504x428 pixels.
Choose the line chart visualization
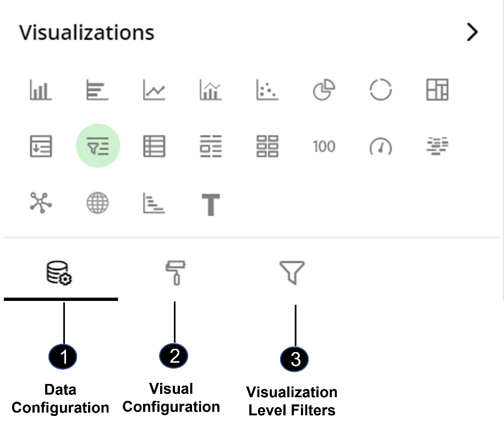click(154, 90)
